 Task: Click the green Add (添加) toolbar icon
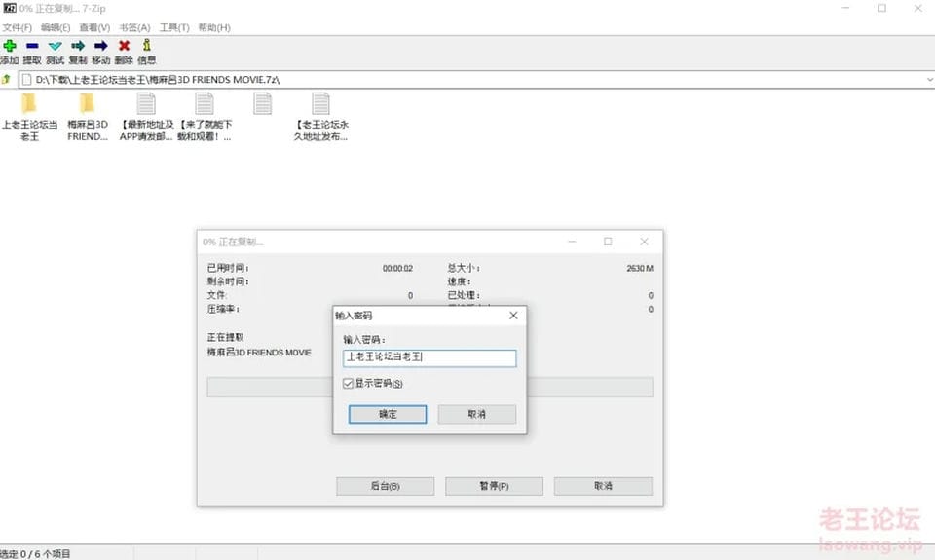[x=10, y=46]
